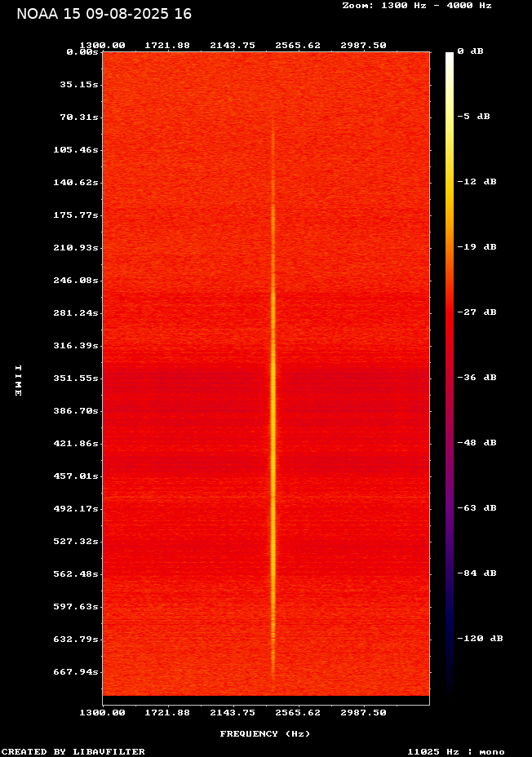Select the '35.15s' time axis label
Viewport: 532px width, 757px height.
pos(79,85)
